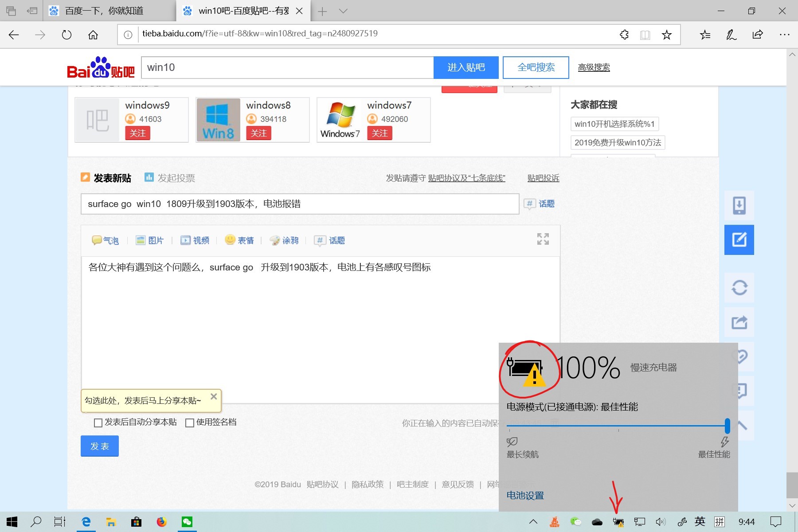This screenshot has height=532, width=798.
Task: Follow the windows7 bar with 关注
Action: click(x=379, y=133)
